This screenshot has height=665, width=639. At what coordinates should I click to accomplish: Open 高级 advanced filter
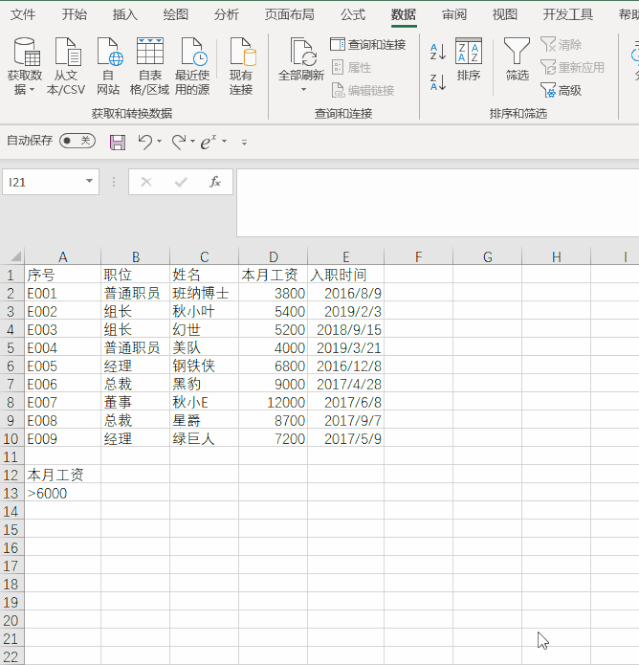point(561,90)
